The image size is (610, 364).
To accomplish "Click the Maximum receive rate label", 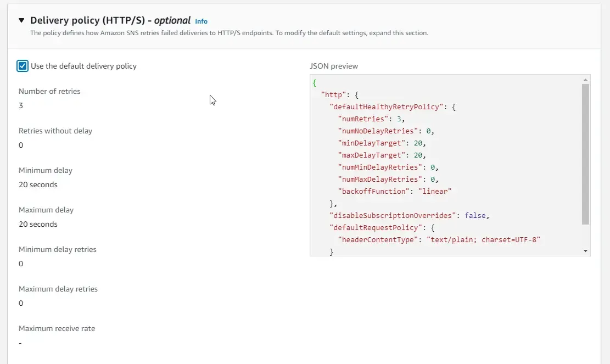I will pyautogui.click(x=57, y=328).
